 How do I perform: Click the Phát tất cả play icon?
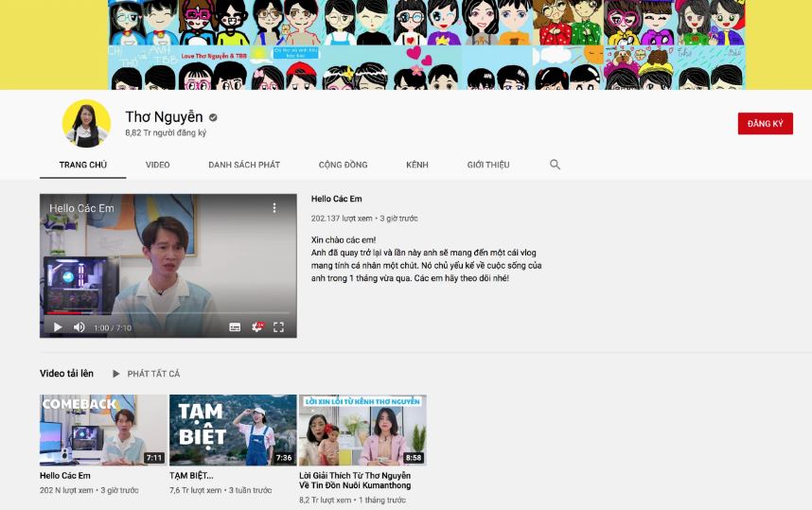tap(116, 374)
